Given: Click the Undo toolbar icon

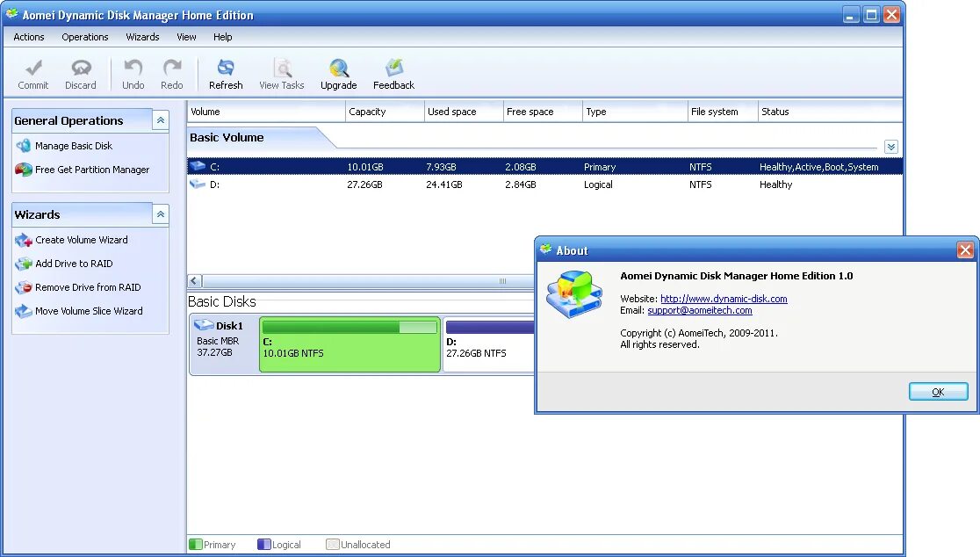Looking at the screenshot, I should click(133, 68).
